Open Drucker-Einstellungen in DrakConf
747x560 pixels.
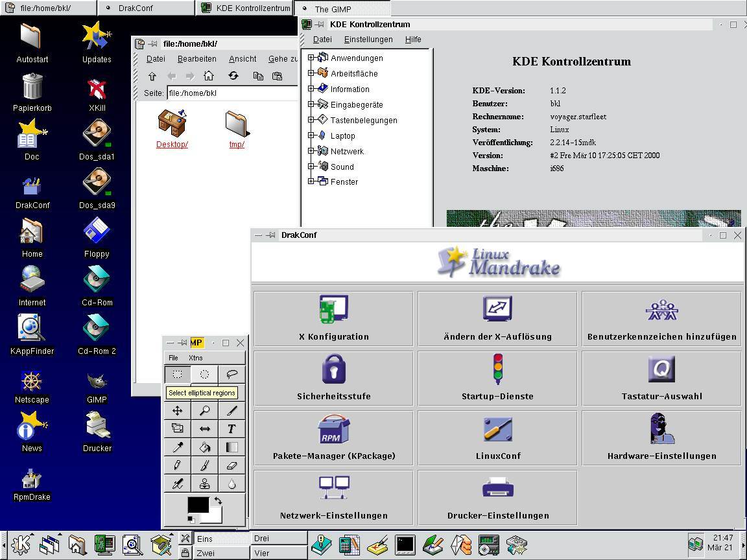(497, 498)
